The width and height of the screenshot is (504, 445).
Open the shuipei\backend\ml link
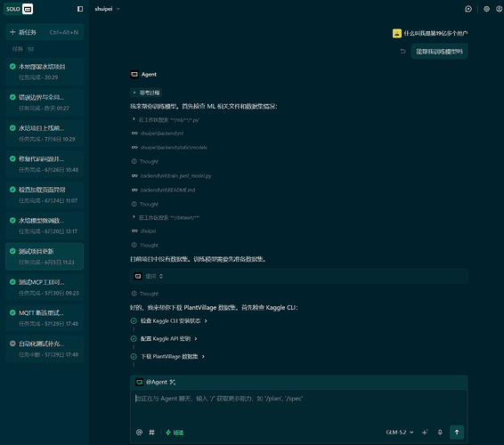[x=162, y=133]
